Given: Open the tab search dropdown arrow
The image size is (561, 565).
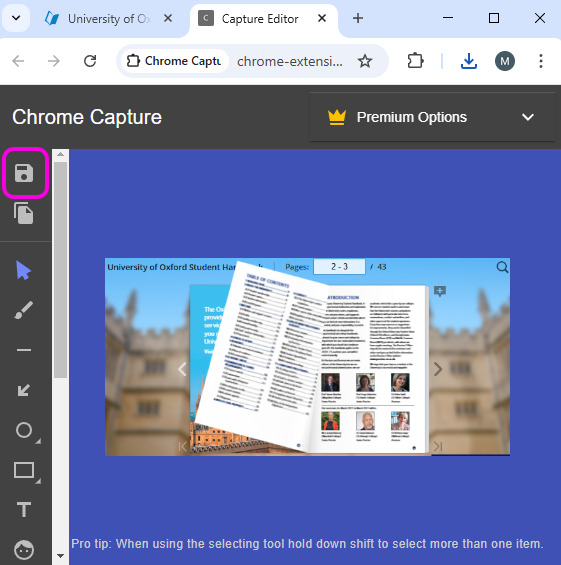Looking at the screenshot, I should [x=16, y=18].
